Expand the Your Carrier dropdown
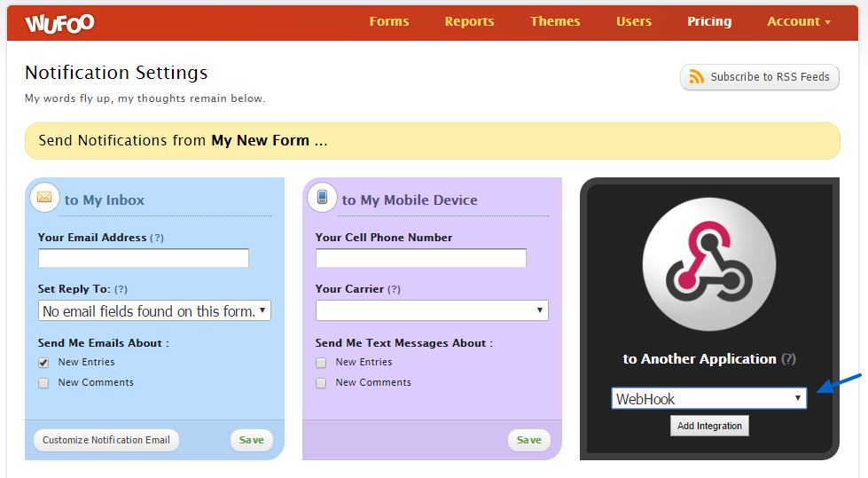Screen dimensions: 868x478 [432, 310]
